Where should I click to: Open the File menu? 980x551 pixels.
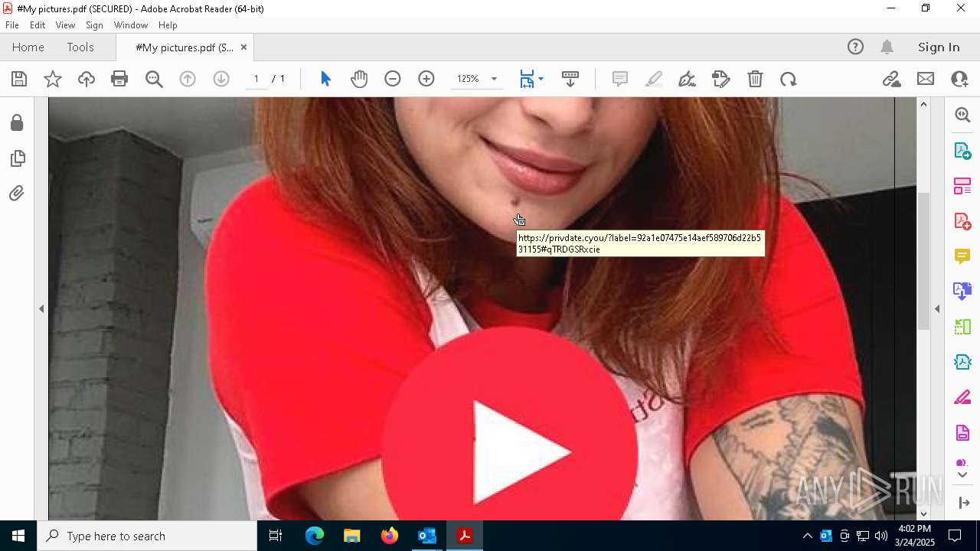click(12, 25)
